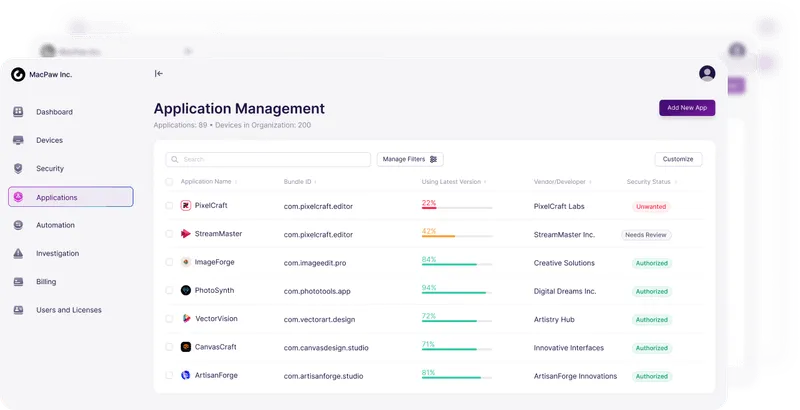Click the Artistry Hub vendor cell

[554, 320]
